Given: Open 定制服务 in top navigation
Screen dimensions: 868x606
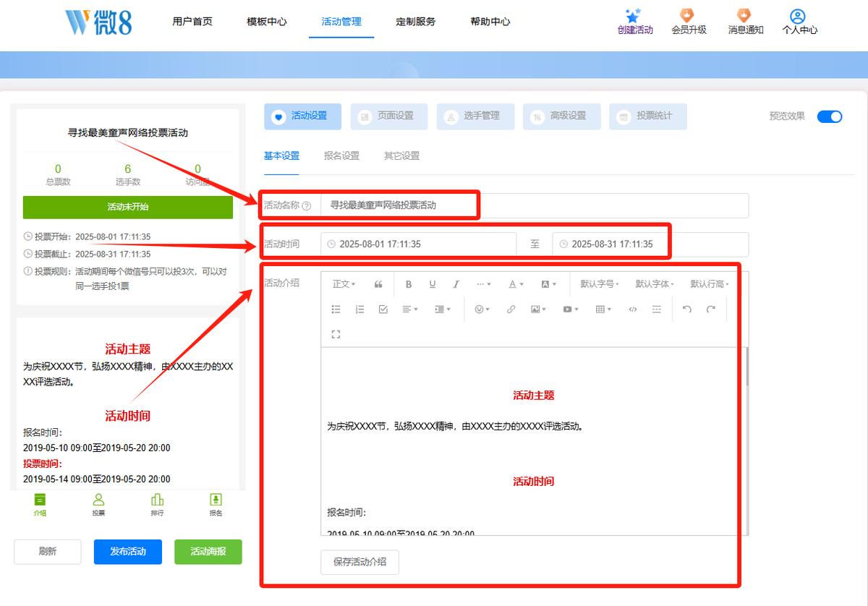Looking at the screenshot, I should pos(416,22).
